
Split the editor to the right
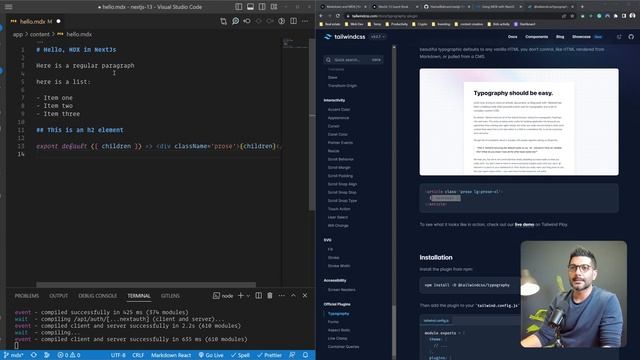click(x=293, y=21)
